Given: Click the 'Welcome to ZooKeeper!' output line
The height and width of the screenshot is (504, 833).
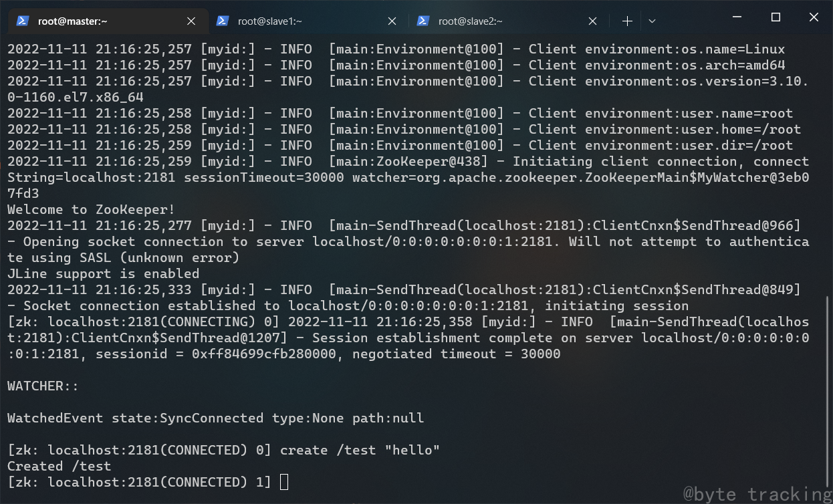Looking at the screenshot, I should point(89,209).
